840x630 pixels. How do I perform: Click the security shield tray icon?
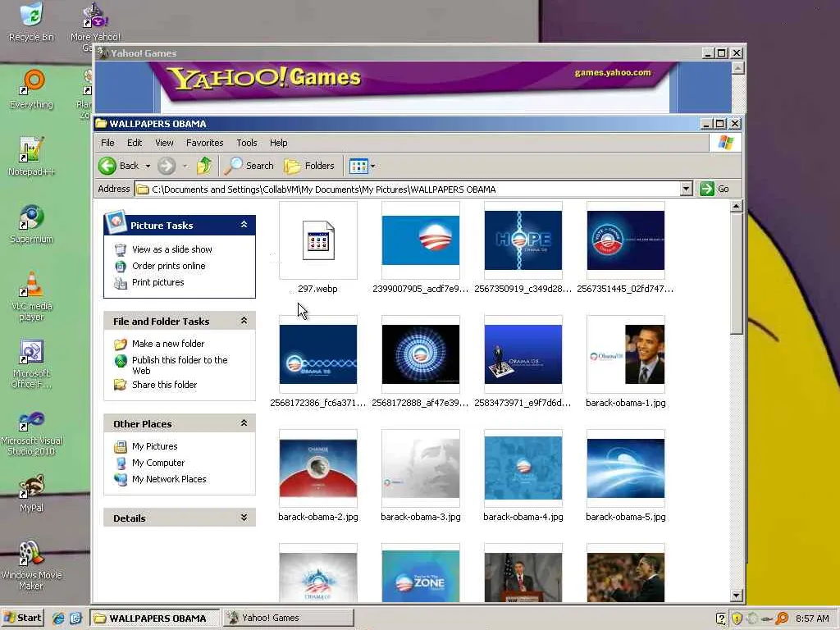click(x=737, y=619)
